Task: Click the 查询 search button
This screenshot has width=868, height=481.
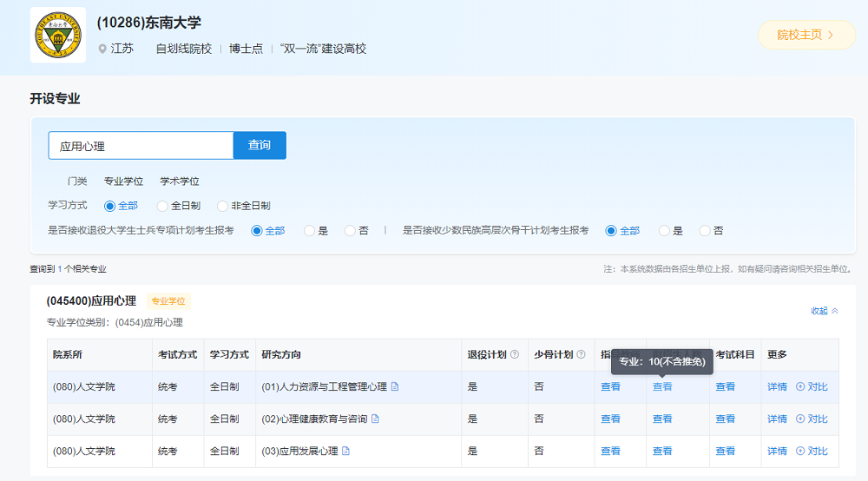Action: [x=260, y=145]
